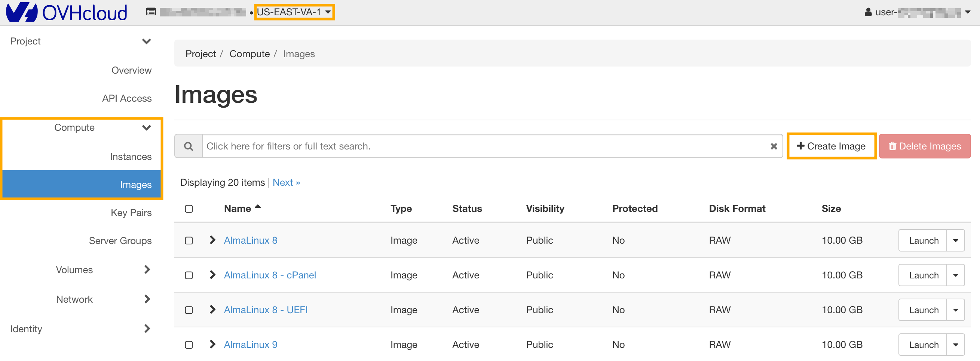Click the OVHcloud logo
This screenshot has width=980, height=361.
(67, 12)
